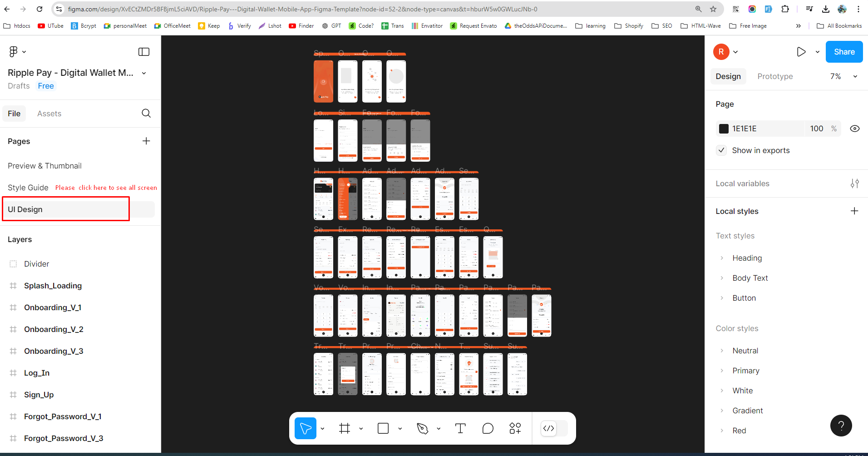
Task: Expand the Heading text style group
Action: [722, 258]
